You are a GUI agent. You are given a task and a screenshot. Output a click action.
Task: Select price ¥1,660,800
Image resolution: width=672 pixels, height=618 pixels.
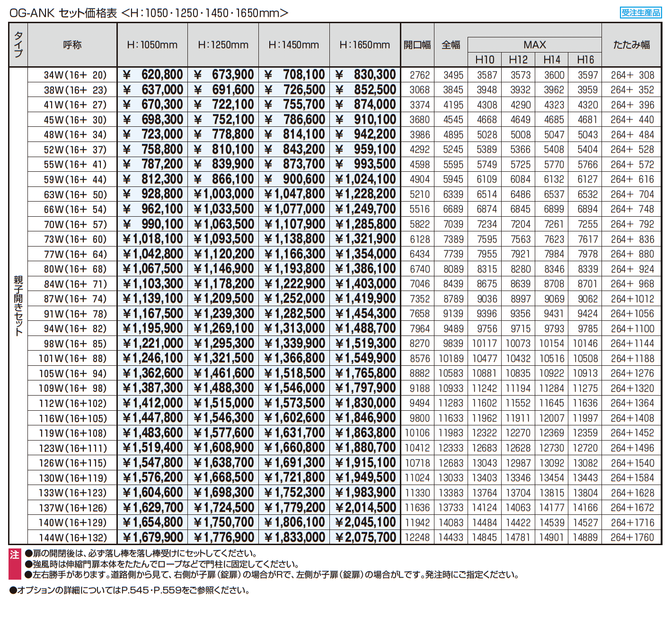pos(294,448)
